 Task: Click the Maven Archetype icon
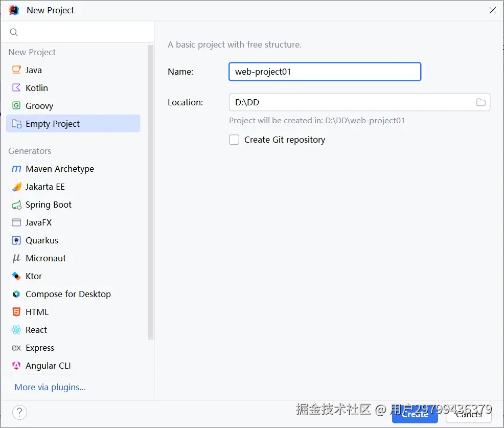(16, 169)
